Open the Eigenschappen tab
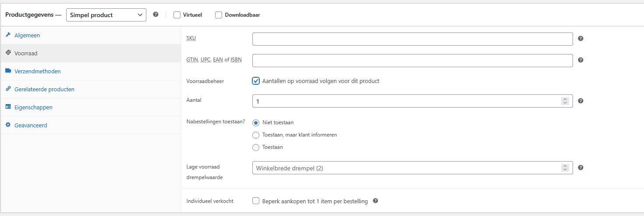 [33, 108]
